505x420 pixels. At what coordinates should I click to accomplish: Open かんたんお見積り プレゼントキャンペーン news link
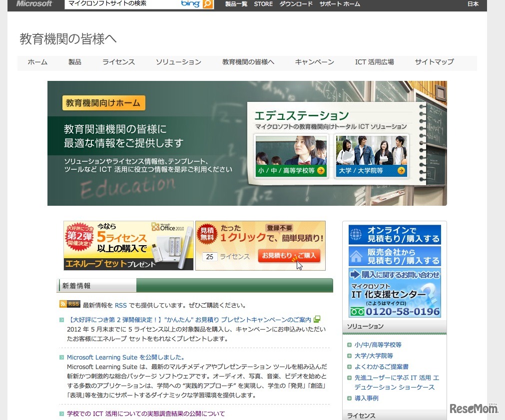click(189, 320)
